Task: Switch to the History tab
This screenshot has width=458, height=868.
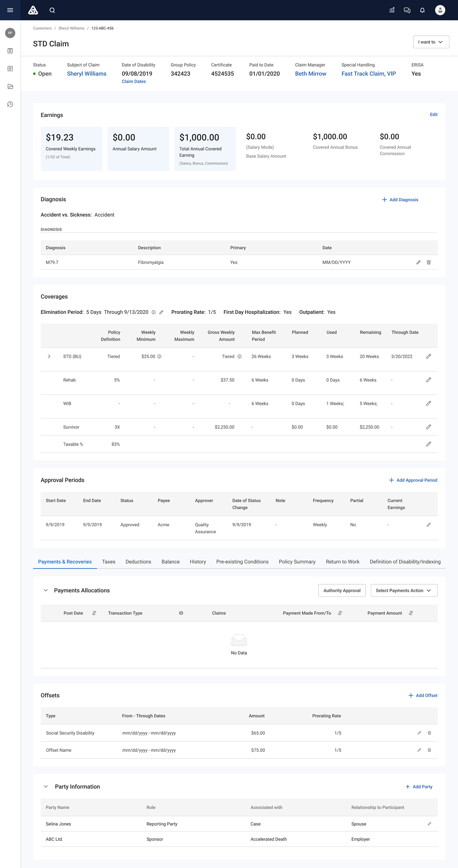Action: 198,562
